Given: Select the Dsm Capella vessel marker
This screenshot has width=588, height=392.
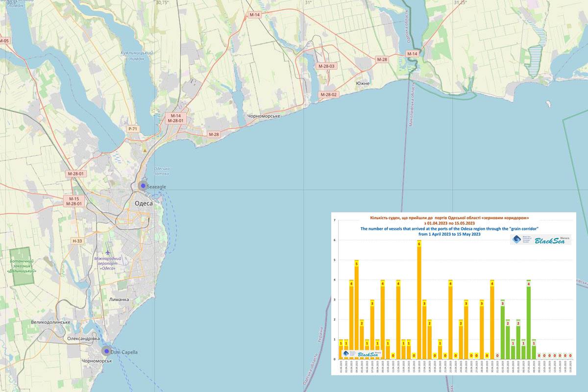Looking at the screenshot, I should point(106,351).
